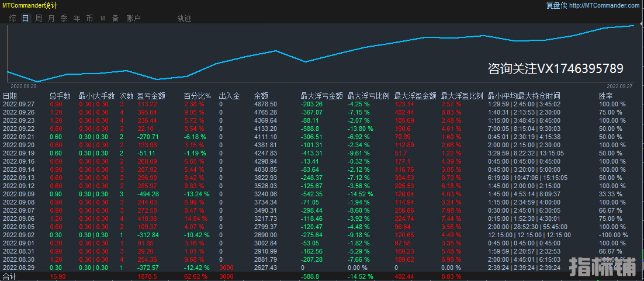Open the http://MTCommander.com link

point(605,5)
